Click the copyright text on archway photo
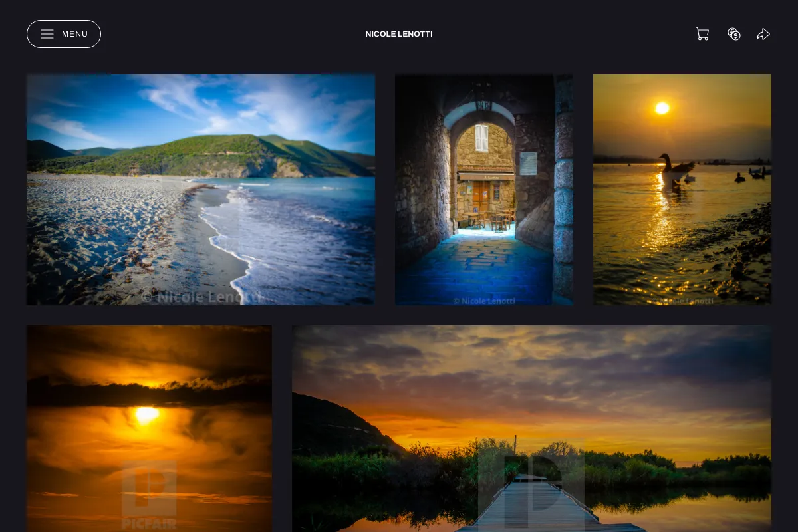 (484, 301)
